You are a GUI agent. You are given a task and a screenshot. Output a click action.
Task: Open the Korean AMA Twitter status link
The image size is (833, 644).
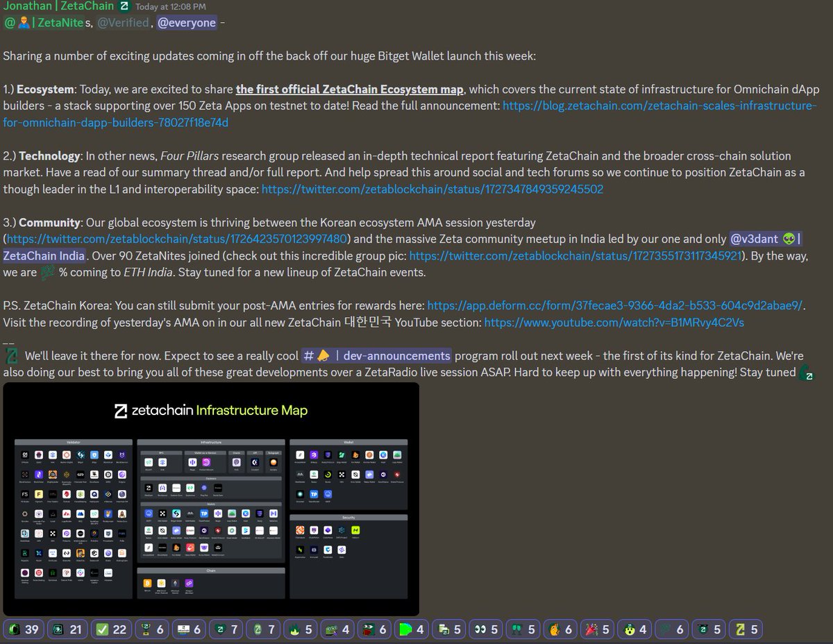coord(176,239)
